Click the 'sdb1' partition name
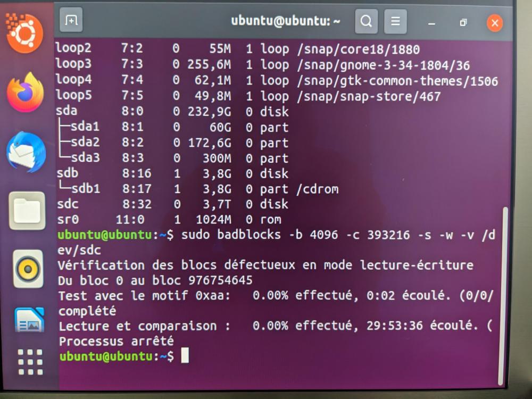 click(86, 189)
